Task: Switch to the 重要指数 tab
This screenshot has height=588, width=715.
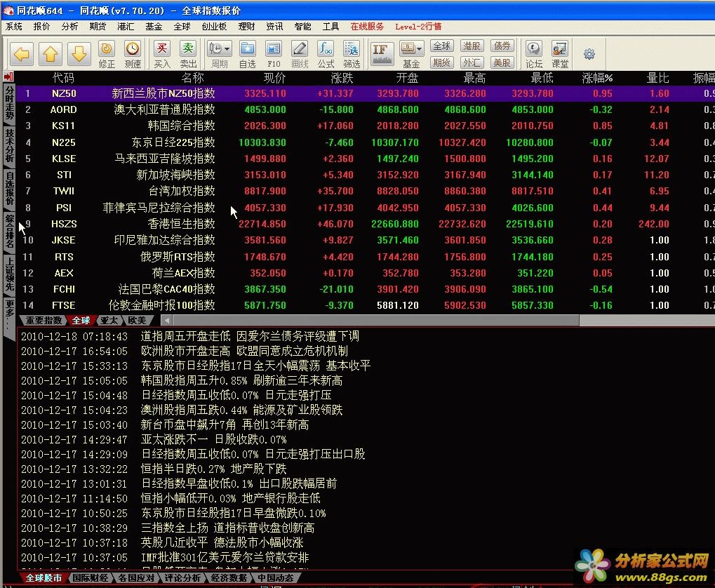Action: coord(44,320)
